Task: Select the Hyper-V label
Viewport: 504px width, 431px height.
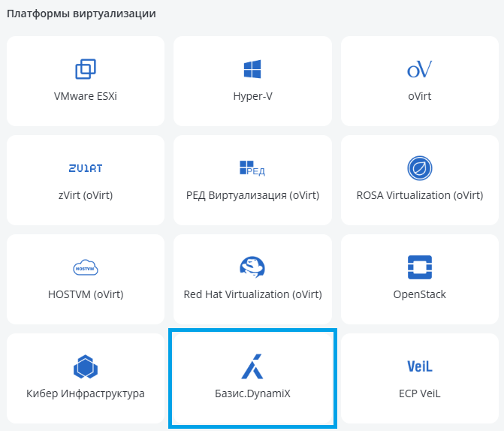Action: (x=252, y=96)
